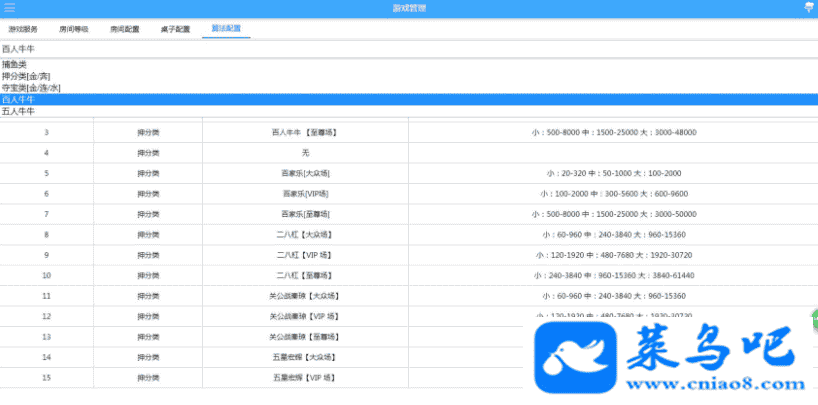Image resolution: width=818 pixels, height=405 pixels.
Task: Select the 桌子配置 tab
Action: point(175,29)
